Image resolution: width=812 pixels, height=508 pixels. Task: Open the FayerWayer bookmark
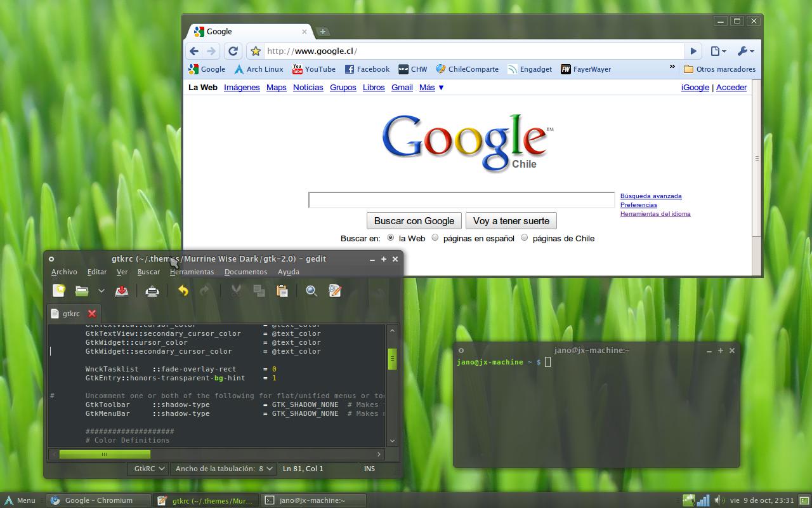[586, 69]
